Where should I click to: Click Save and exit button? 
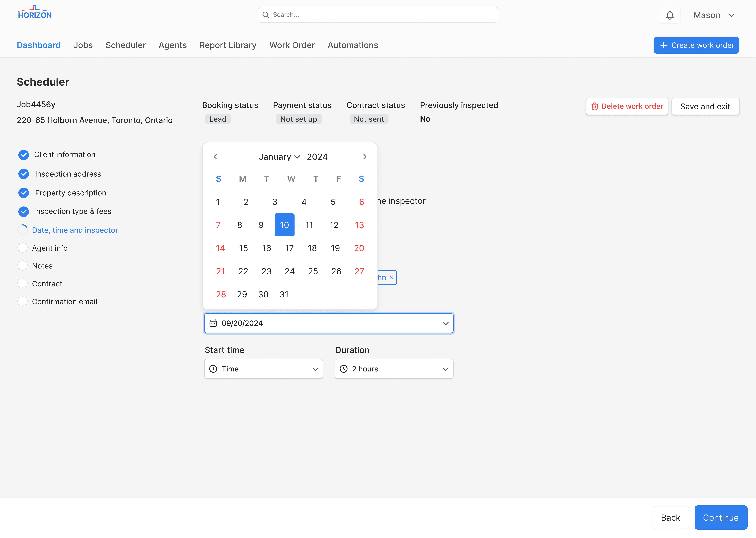point(705,106)
